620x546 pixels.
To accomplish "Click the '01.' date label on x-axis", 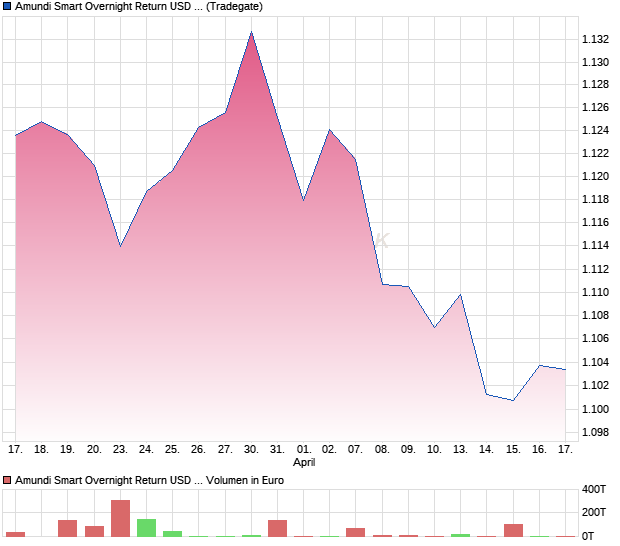I will (304, 449).
